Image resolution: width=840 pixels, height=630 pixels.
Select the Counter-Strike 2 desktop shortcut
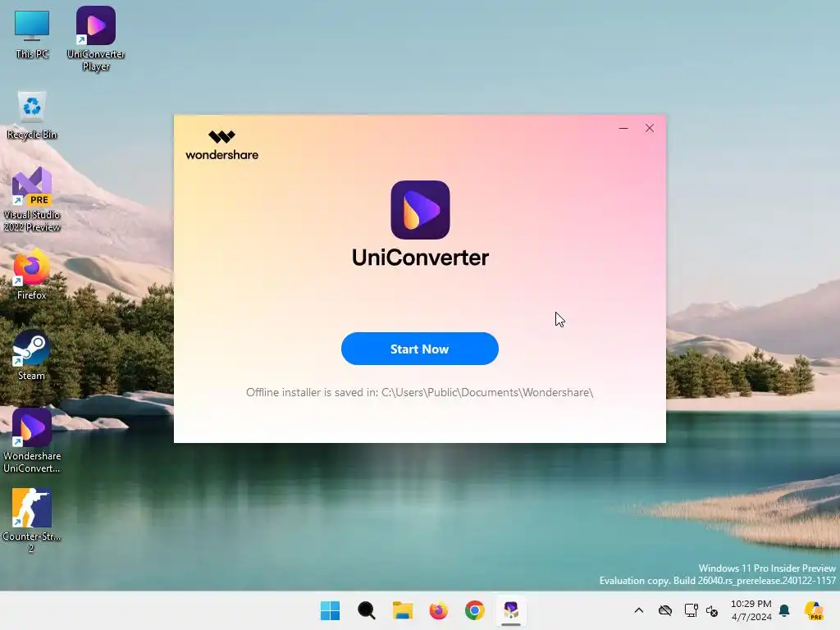pyautogui.click(x=32, y=520)
